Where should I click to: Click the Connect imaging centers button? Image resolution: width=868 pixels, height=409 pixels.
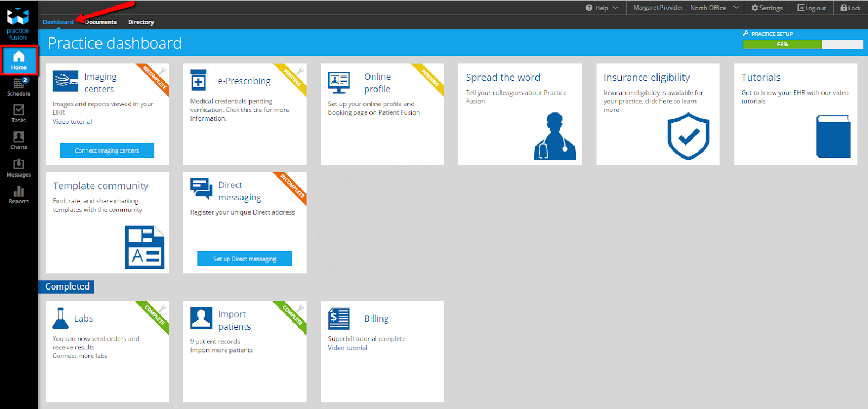coord(107,150)
